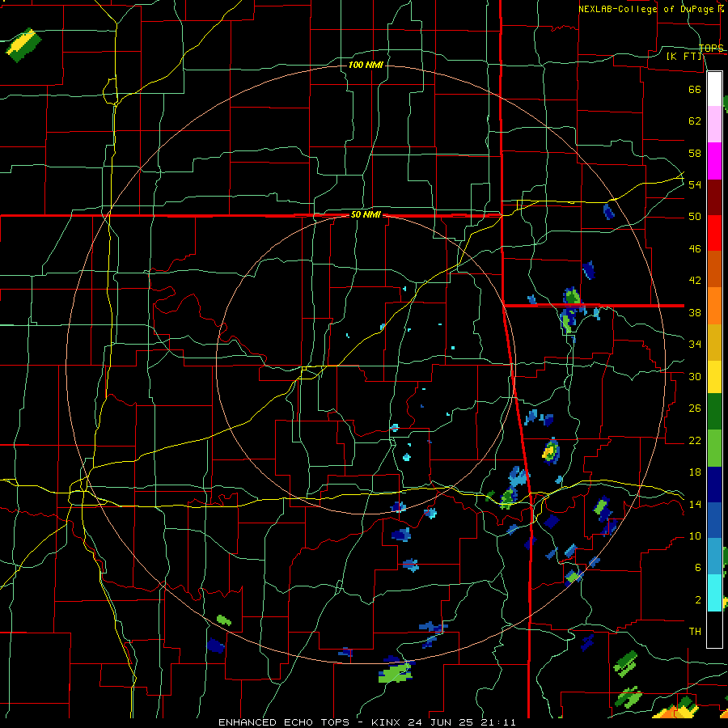The image size is (728, 728).
Task: Click the white swatch in the tops legend
Action: [714, 89]
